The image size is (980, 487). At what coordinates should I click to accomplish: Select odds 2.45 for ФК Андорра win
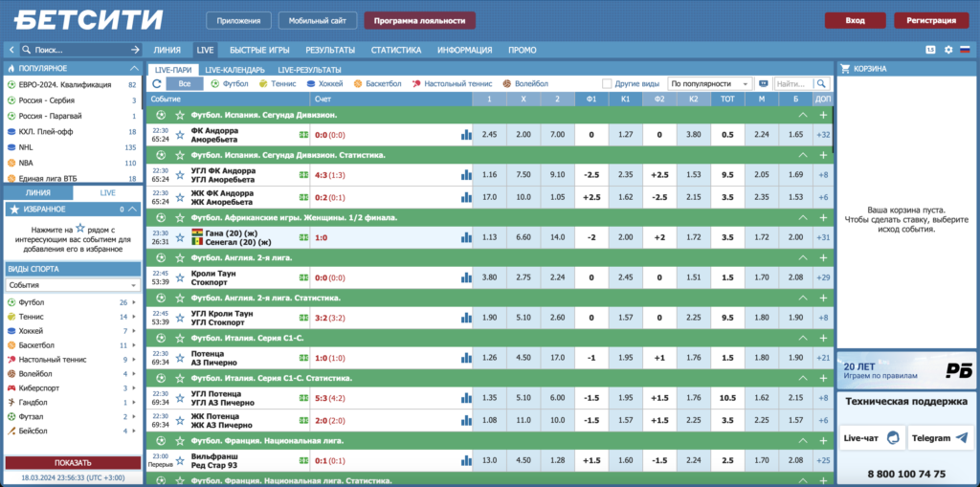point(489,134)
